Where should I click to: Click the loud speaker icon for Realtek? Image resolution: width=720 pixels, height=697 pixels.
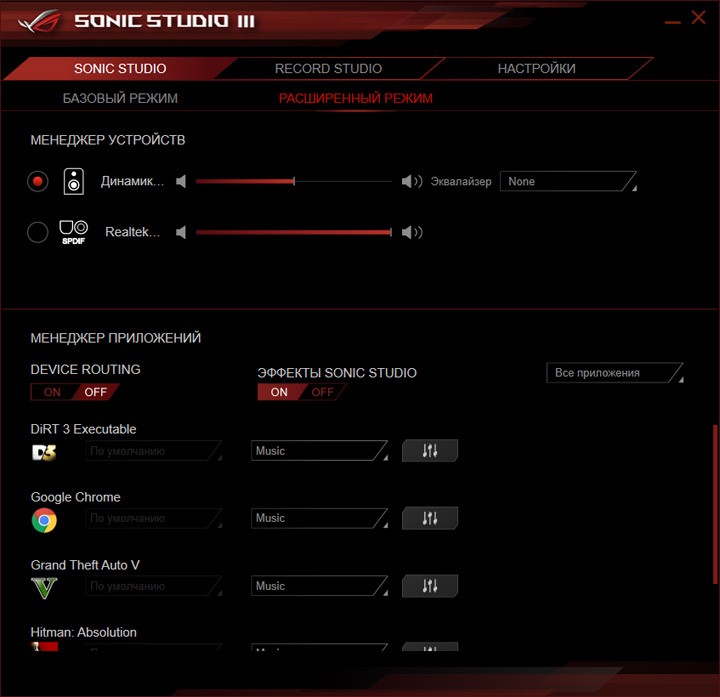tap(412, 232)
